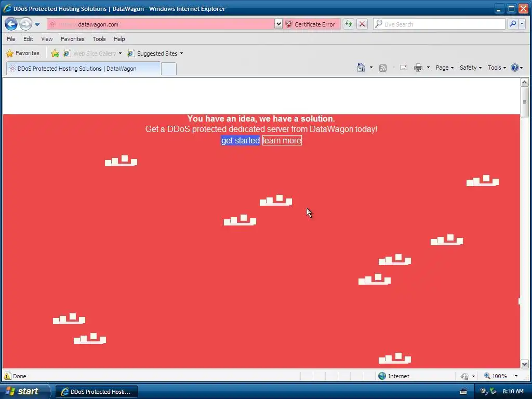This screenshot has width=532, height=399.
Task: Click the get started button
Action: pyautogui.click(x=240, y=140)
